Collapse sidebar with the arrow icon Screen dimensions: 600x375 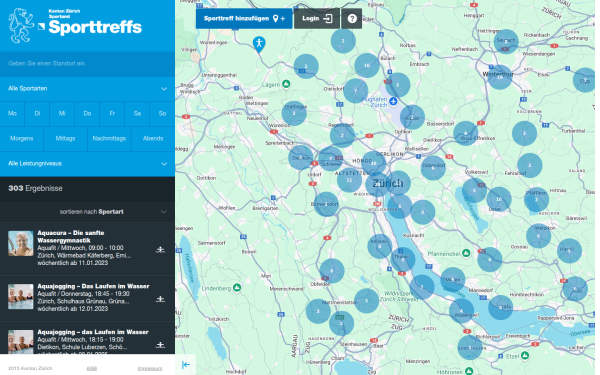pyautogui.click(x=186, y=365)
